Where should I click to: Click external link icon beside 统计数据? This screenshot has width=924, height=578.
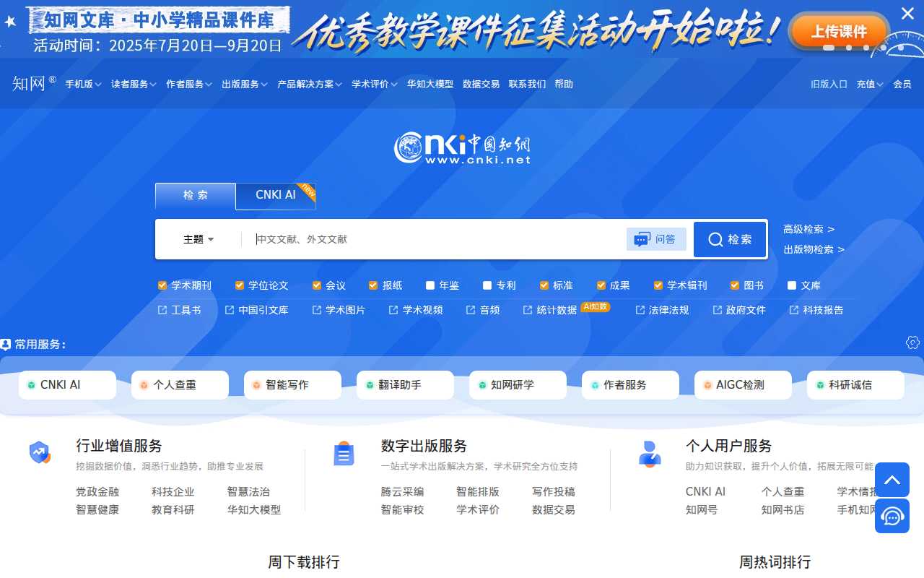pyautogui.click(x=528, y=310)
